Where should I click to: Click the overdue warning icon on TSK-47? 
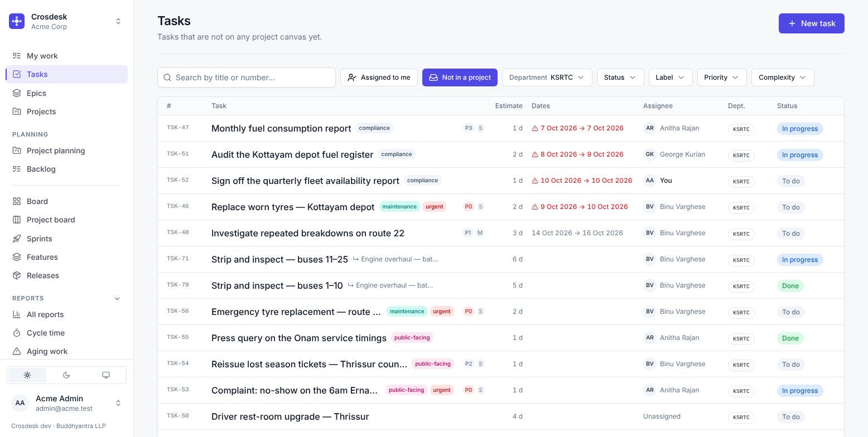(x=535, y=128)
